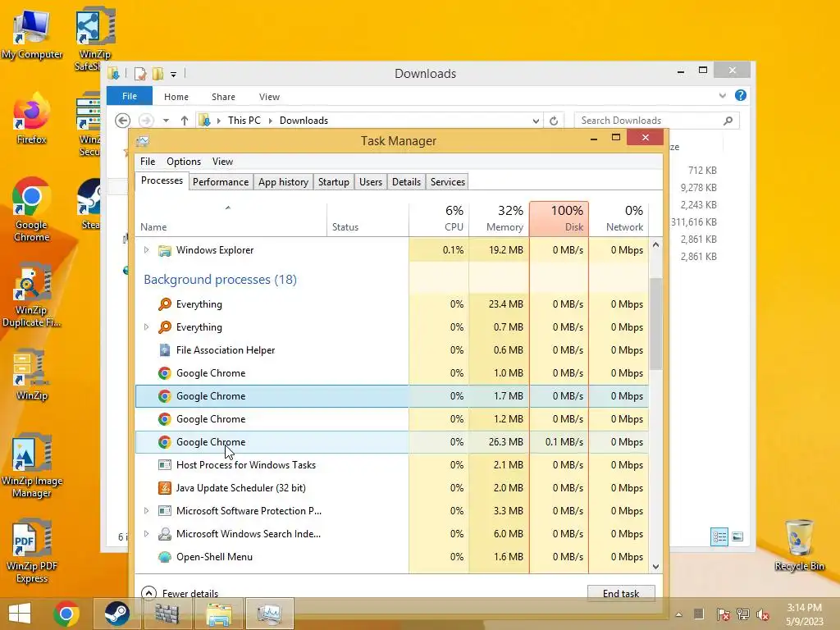
Task: Switch to Services tab
Action: click(448, 181)
